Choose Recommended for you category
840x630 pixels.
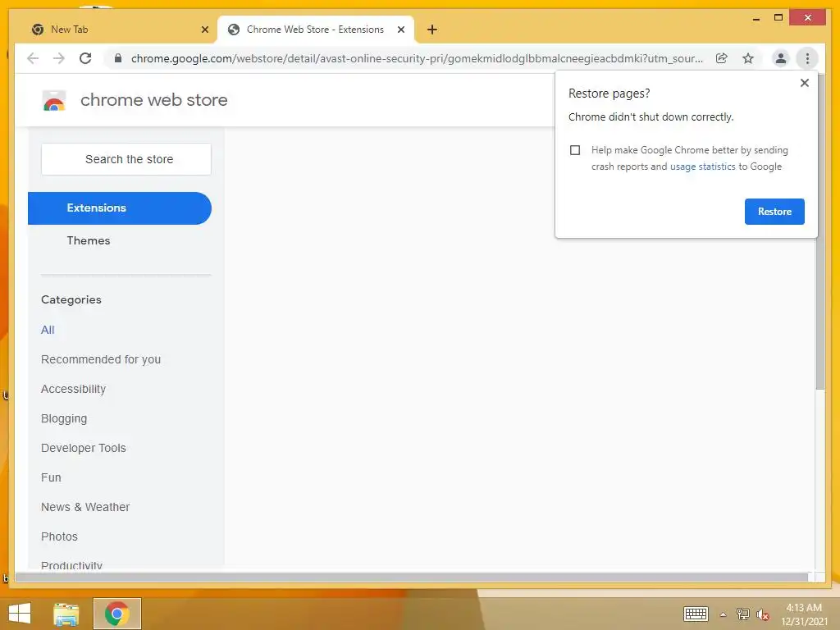tap(101, 359)
